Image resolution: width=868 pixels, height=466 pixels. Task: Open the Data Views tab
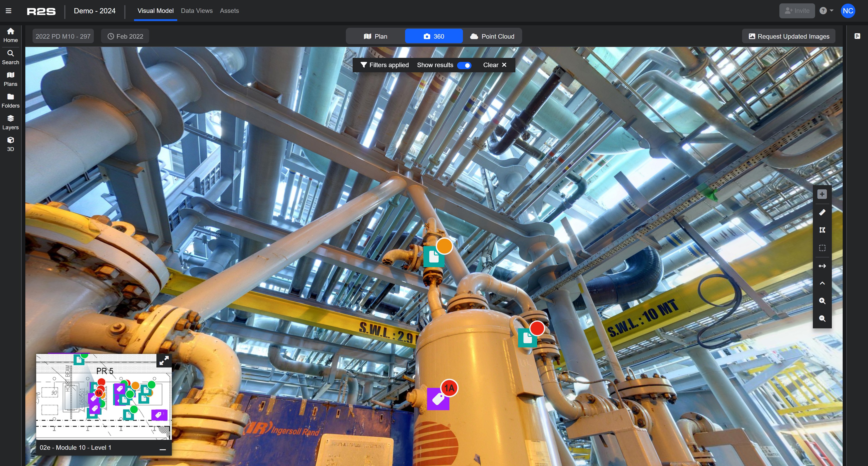pos(196,11)
